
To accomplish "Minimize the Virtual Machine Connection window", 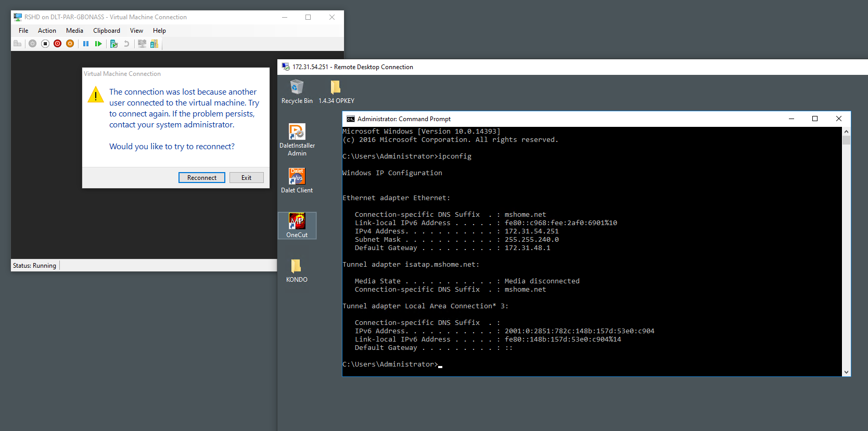I will coord(285,17).
